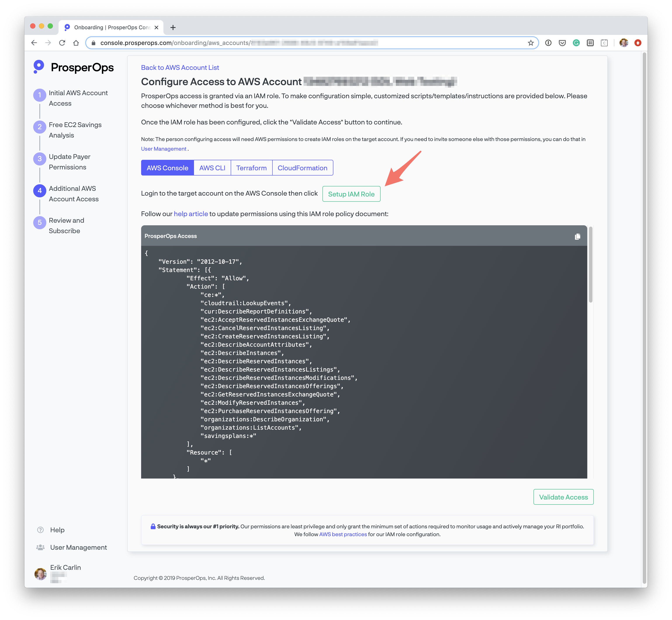
Task: Click the "savingsplans:*" policy line
Action: 228,436
